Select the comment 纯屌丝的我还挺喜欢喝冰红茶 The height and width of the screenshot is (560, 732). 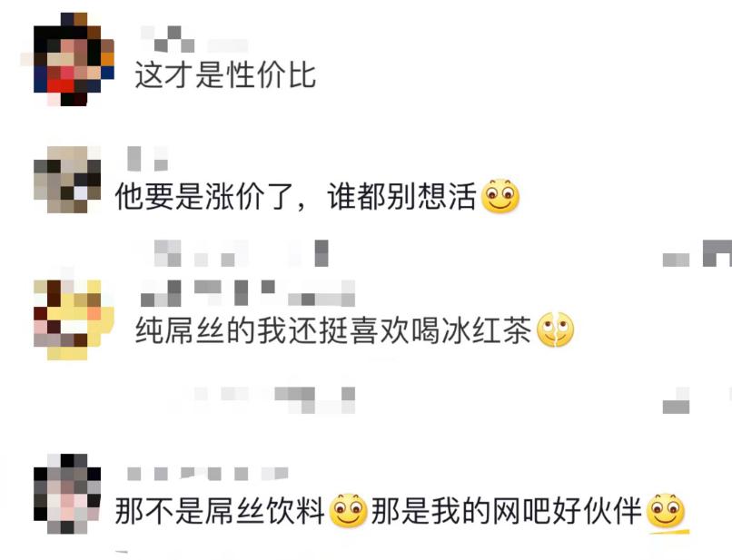coord(333,330)
